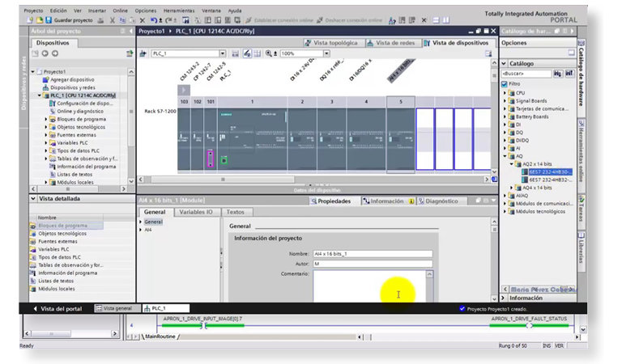The image size is (622, 364).
Task: Click the Back navigation icon under Dispositivos
Action: pos(45,53)
